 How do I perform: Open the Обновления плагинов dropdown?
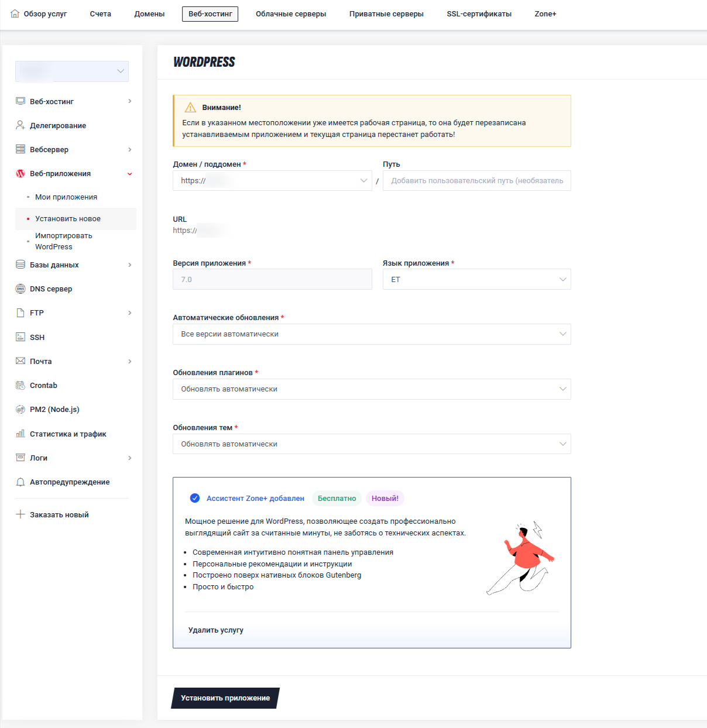coord(372,389)
